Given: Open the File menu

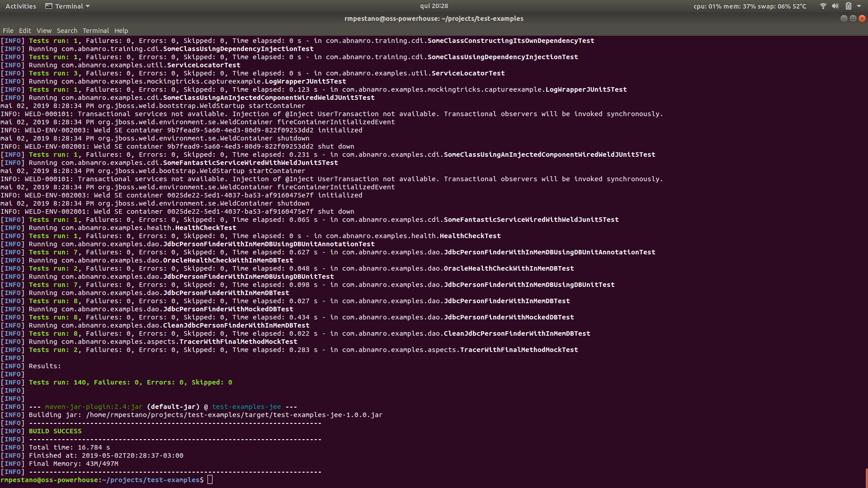Looking at the screenshot, I should click(x=8, y=30).
